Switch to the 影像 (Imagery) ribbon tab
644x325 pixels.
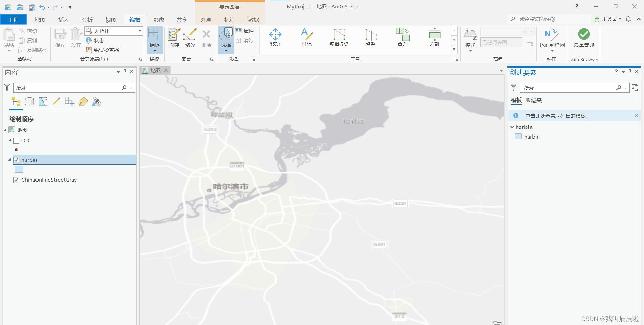tap(159, 20)
